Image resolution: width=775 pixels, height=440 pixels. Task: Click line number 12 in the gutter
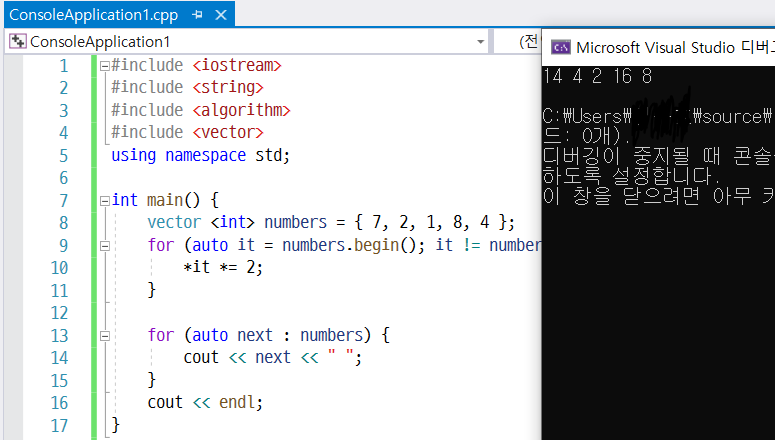tap(59, 313)
